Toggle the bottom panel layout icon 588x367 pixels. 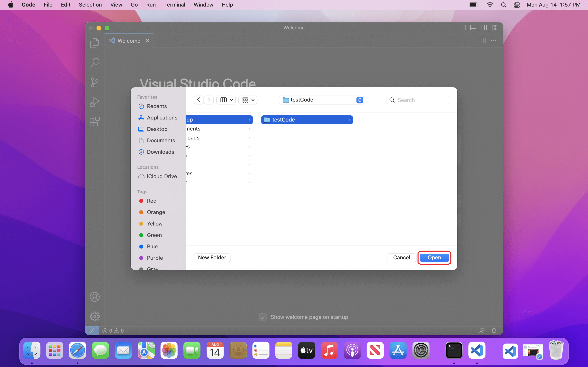473,28
